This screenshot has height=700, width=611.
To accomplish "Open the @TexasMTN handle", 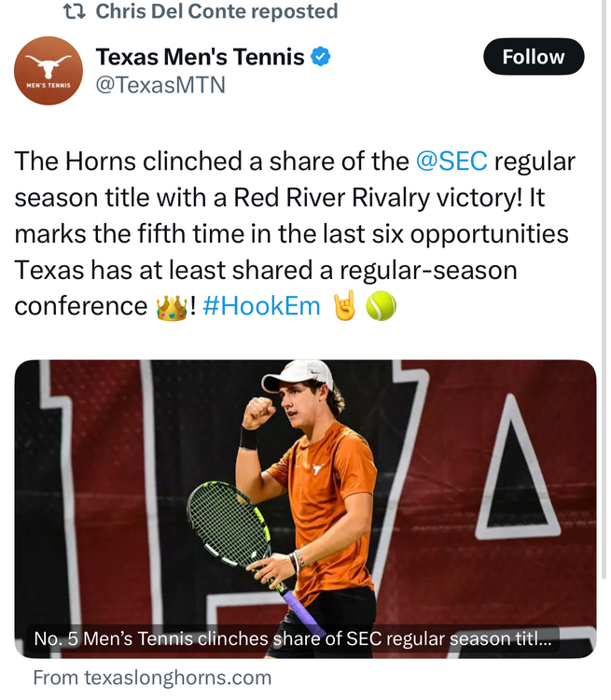I will (x=160, y=85).
